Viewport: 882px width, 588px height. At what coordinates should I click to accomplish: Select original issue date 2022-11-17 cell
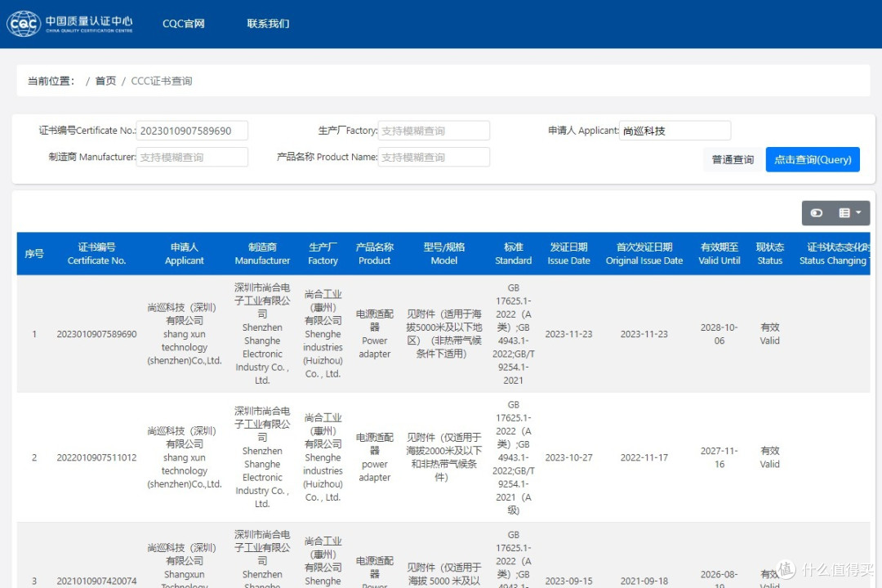pyautogui.click(x=644, y=457)
